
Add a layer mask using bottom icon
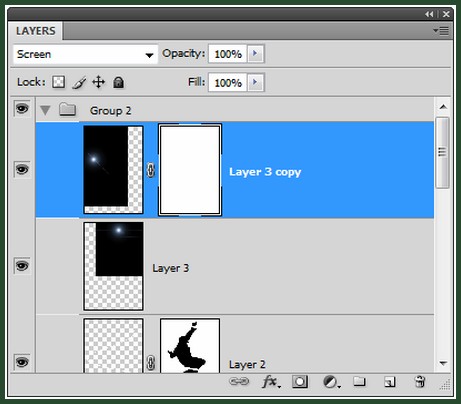pyautogui.click(x=300, y=381)
